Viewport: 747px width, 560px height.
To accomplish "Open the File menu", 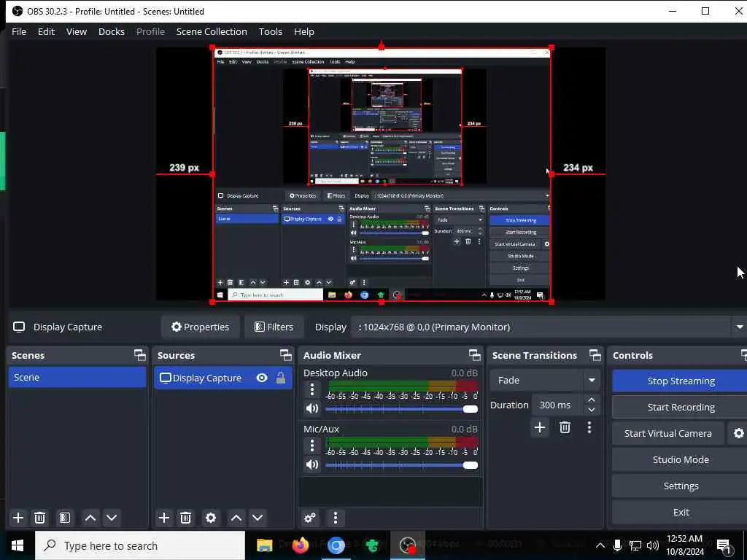I will 19,31.
